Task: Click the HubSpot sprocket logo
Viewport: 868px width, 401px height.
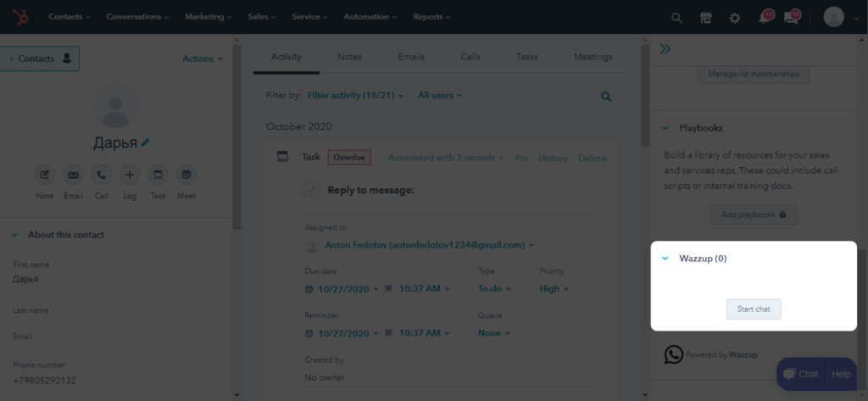Action: click(x=19, y=17)
